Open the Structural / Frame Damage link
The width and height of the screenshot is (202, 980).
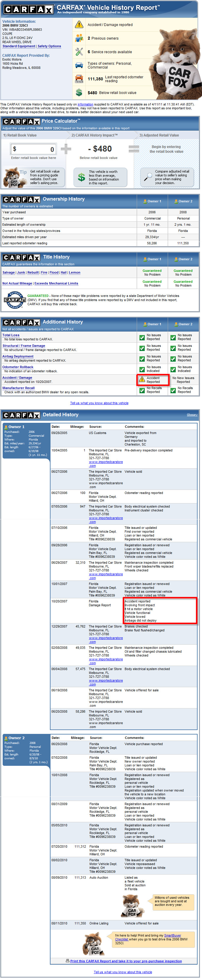(x=24, y=346)
